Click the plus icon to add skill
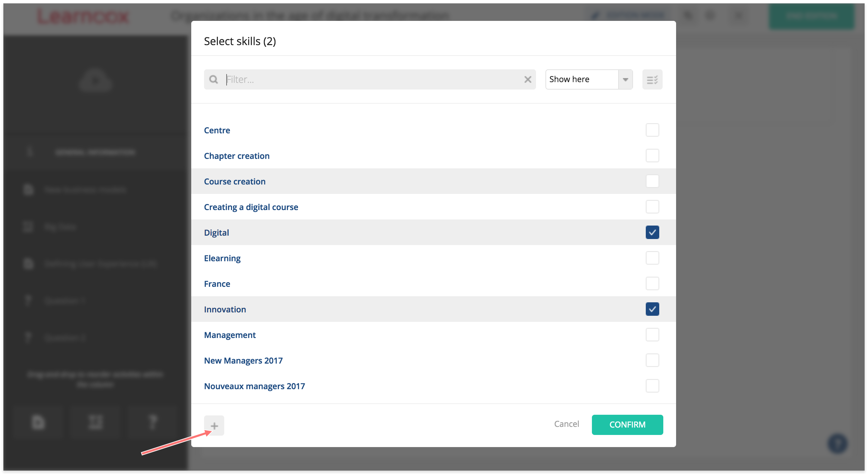This screenshot has height=474, width=868. [214, 426]
